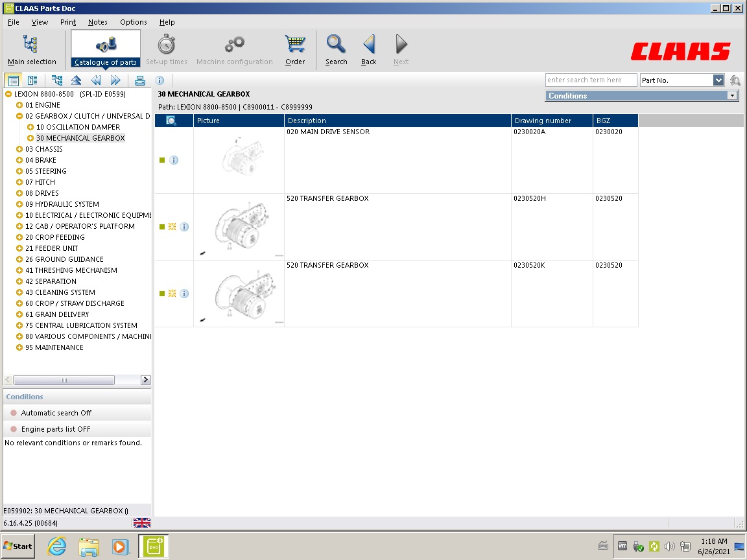Click green marker in 0230520K row
Screen dimensions: 747x560
162,294
